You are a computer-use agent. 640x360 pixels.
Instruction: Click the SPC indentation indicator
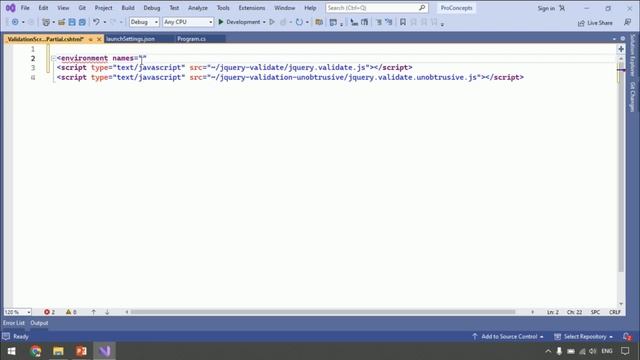pos(595,312)
